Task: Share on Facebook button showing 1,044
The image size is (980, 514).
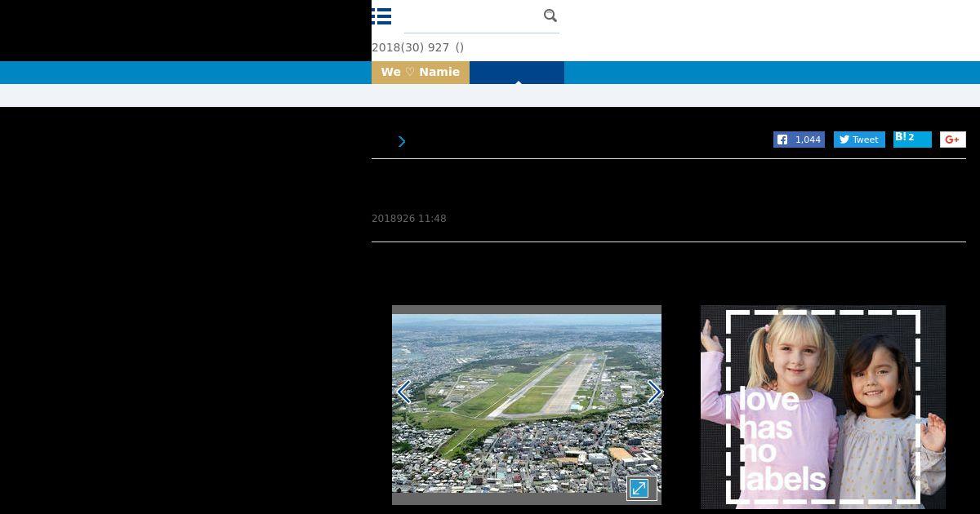Action: (x=799, y=140)
